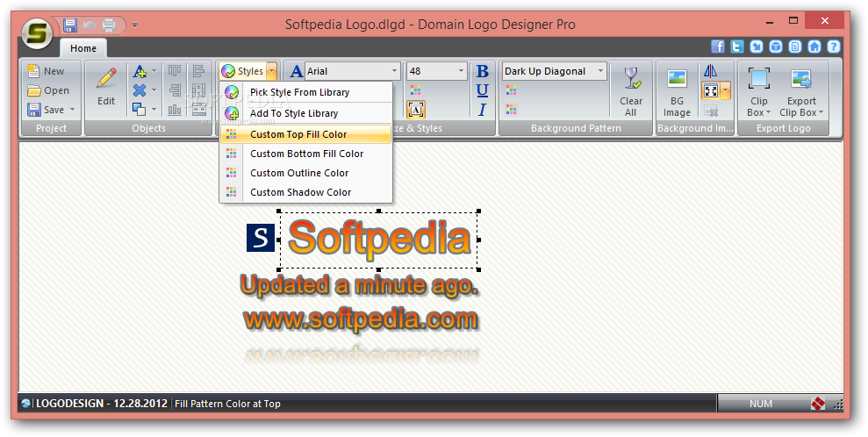
Task: Click the New project button
Action: tap(47, 71)
